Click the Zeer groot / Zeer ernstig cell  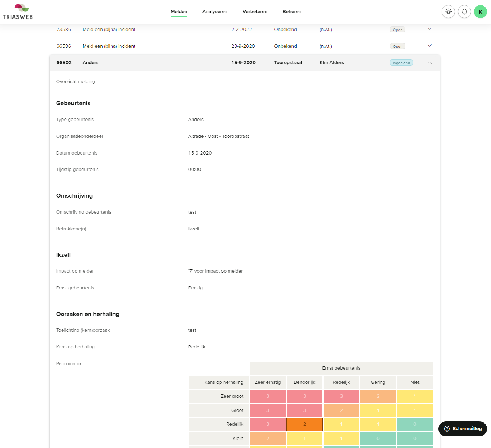tap(268, 396)
